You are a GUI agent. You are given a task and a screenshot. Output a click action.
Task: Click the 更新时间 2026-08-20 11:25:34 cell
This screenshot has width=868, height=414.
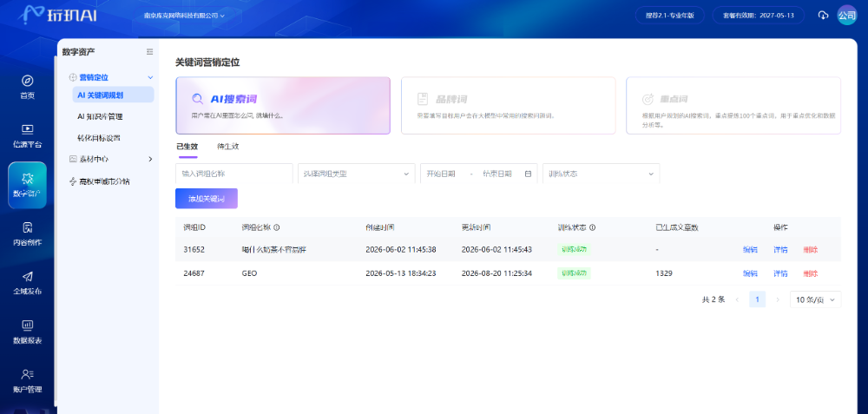click(496, 273)
